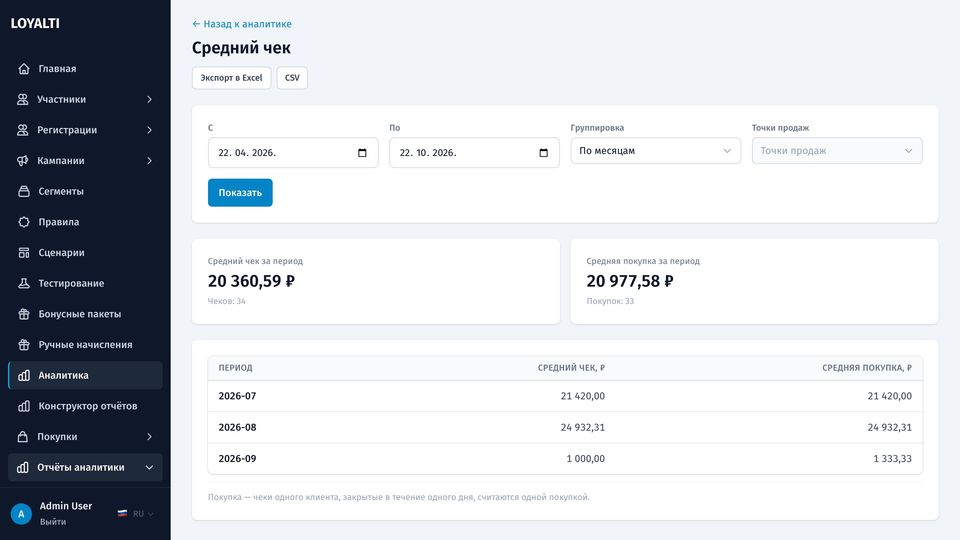Click the CSV export button

[x=292, y=78]
